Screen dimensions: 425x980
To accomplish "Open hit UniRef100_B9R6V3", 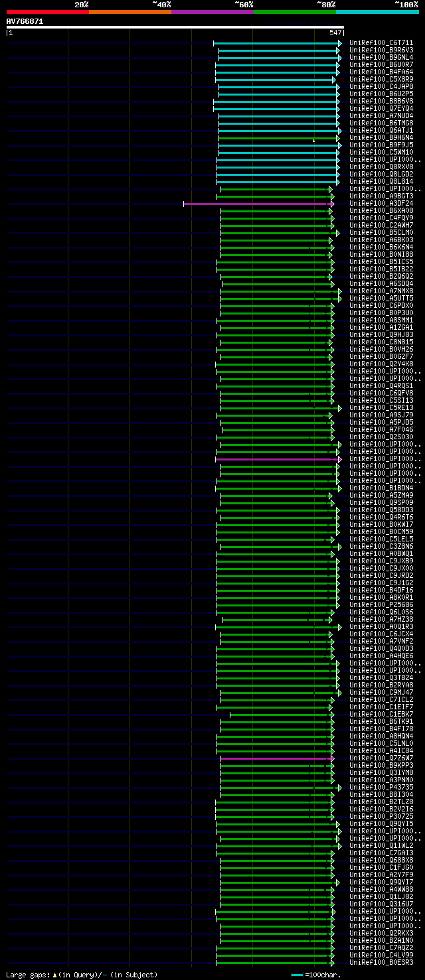I will pyautogui.click(x=381, y=50).
